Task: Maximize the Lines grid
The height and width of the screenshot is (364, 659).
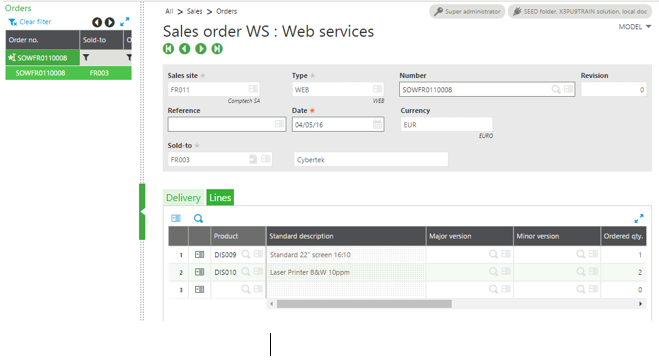Action: [639, 219]
